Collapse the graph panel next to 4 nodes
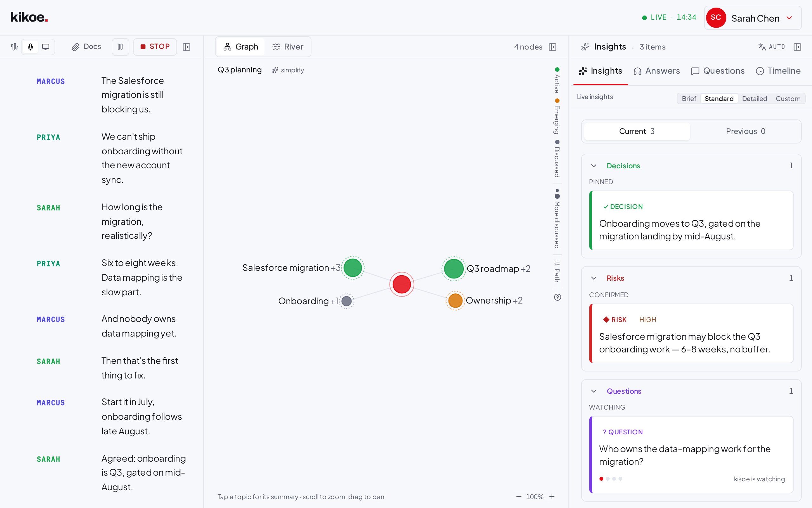Screen dimensions: 812x508 (x=553, y=47)
